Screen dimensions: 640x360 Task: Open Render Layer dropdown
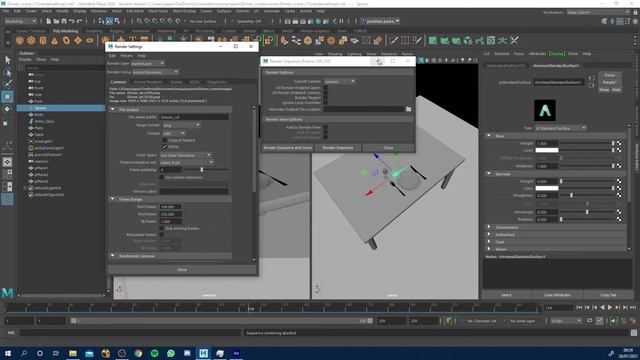[148, 64]
